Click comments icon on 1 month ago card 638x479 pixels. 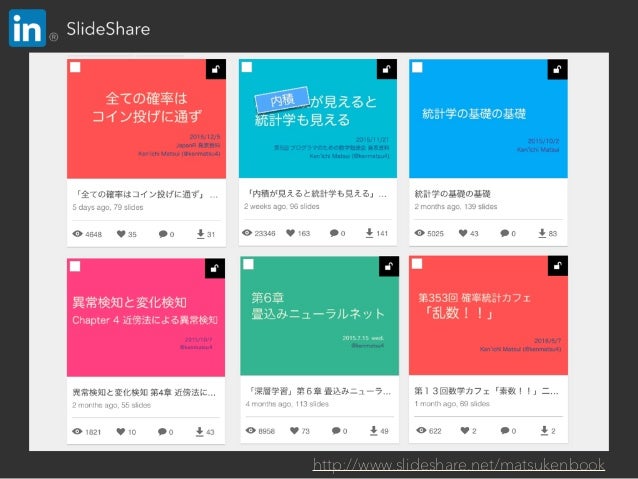click(x=505, y=430)
